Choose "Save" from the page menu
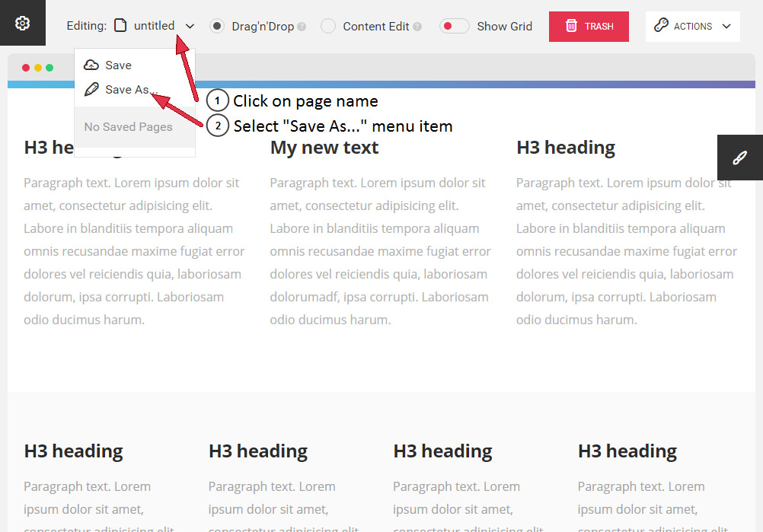Viewport: 763px width, 532px height. tap(118, 65)
